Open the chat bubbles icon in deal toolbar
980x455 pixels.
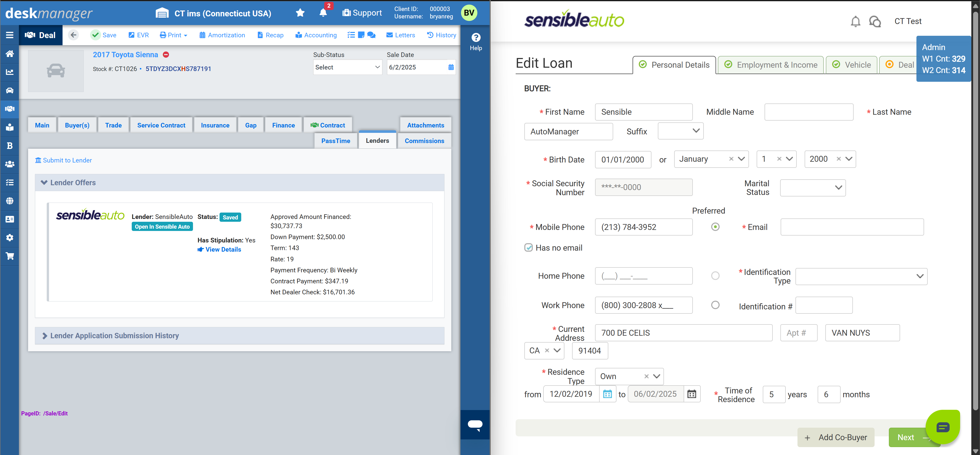371,35
